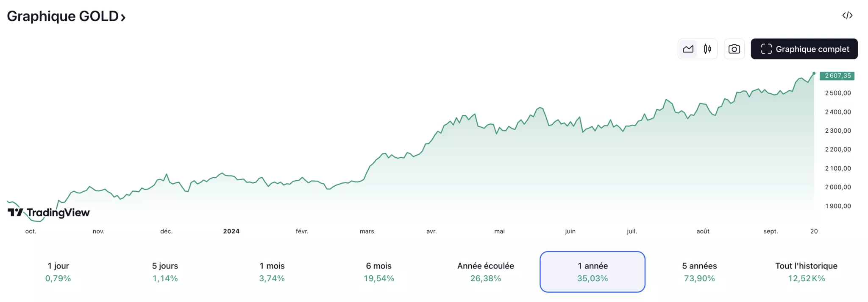Select the 6 mois time range
Image resolution: width=868 pixels, height=302 pixels.
pyautogui.click(x=379, y=272)
